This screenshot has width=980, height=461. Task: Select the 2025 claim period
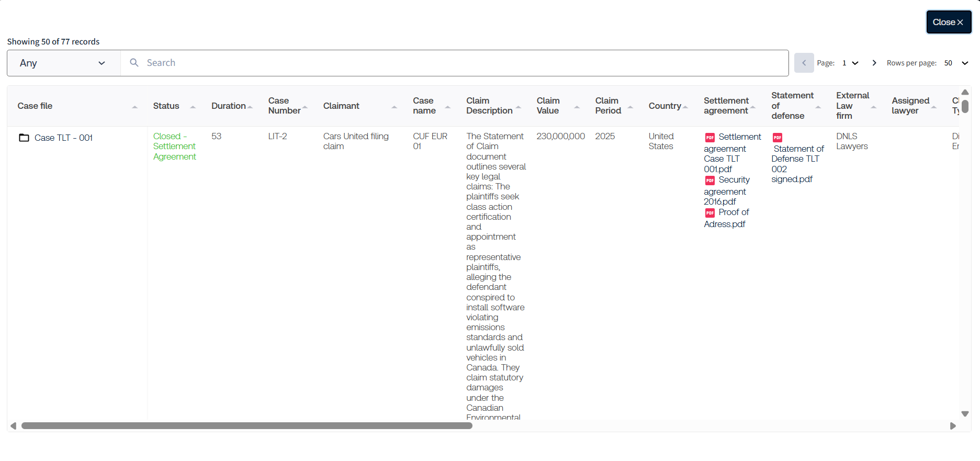pyautogui.click(x=605, y=136)
